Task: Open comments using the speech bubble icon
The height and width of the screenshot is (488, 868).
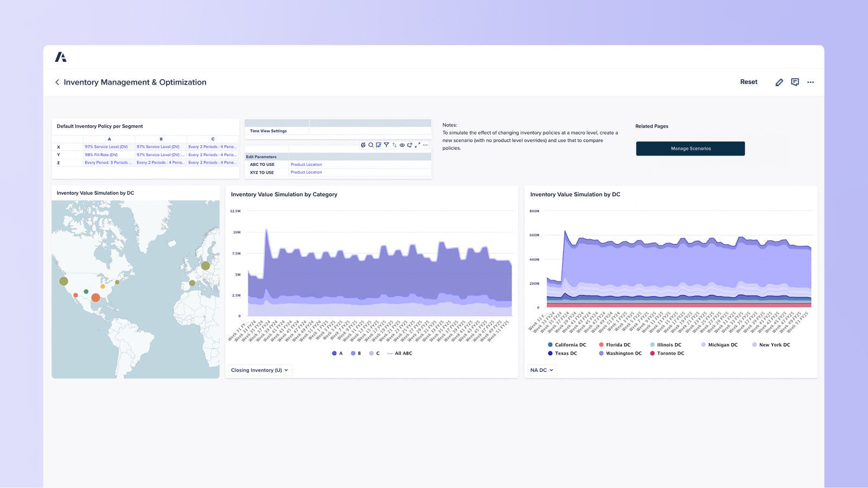Action: [795, 82]
